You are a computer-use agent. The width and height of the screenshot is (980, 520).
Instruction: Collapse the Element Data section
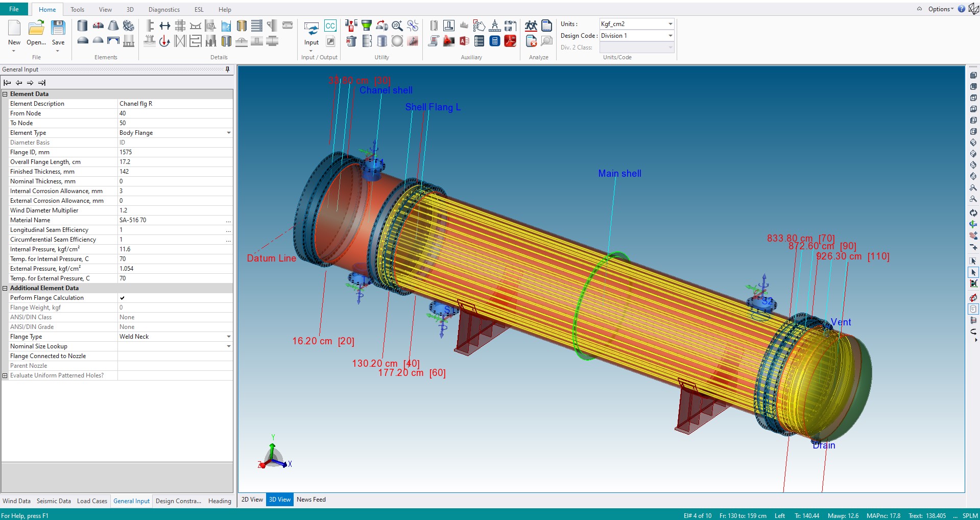(x=5, y=94)
